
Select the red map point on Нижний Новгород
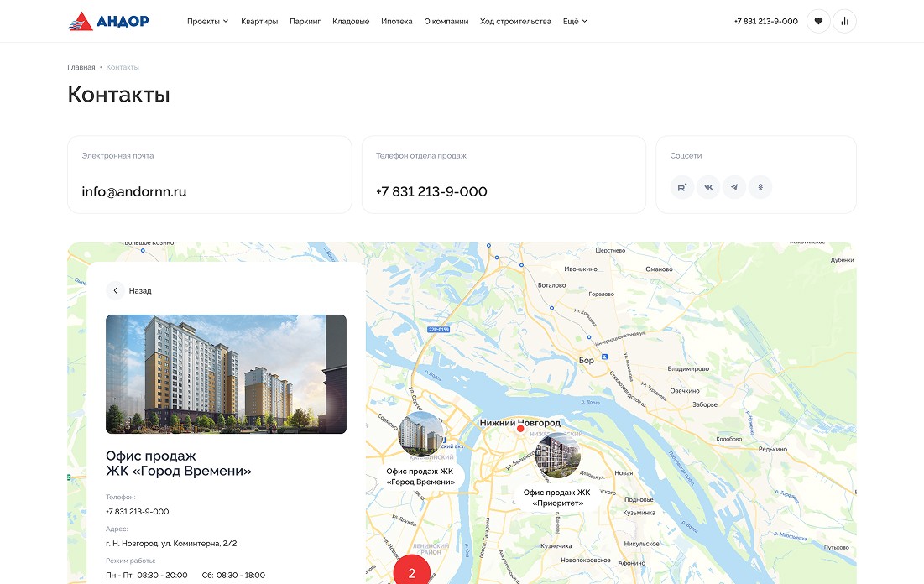click(x=520, y=429)
